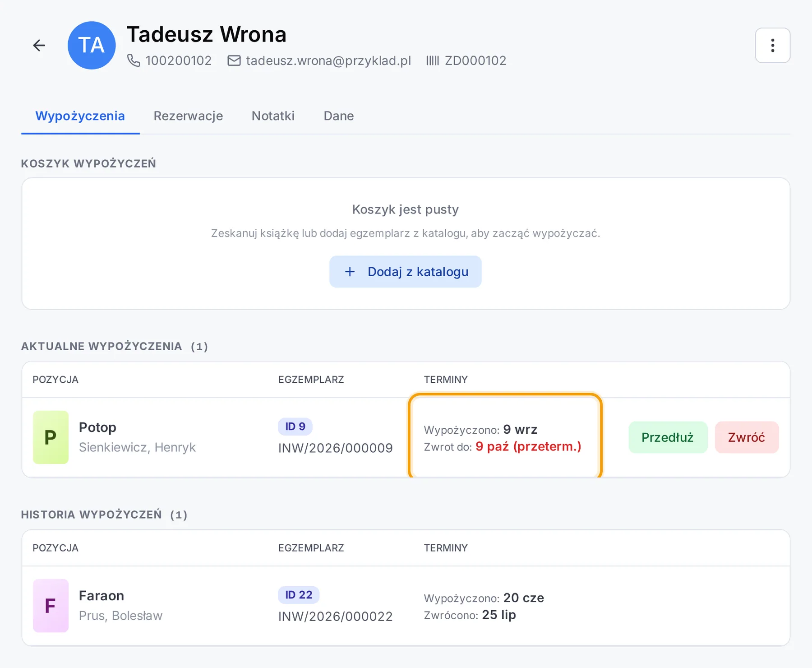Open the Notatki tab
The image size is (812, 668).
[273, 116]
